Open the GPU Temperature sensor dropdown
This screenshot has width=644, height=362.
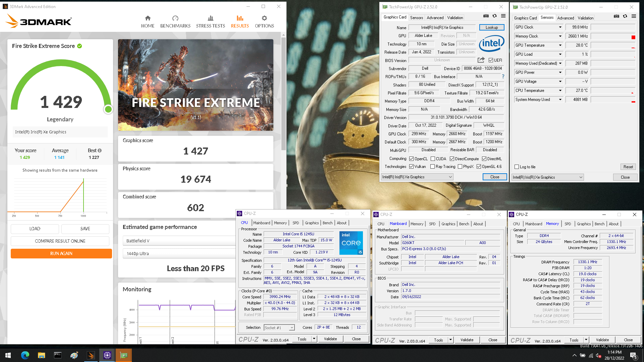point(560,45)
